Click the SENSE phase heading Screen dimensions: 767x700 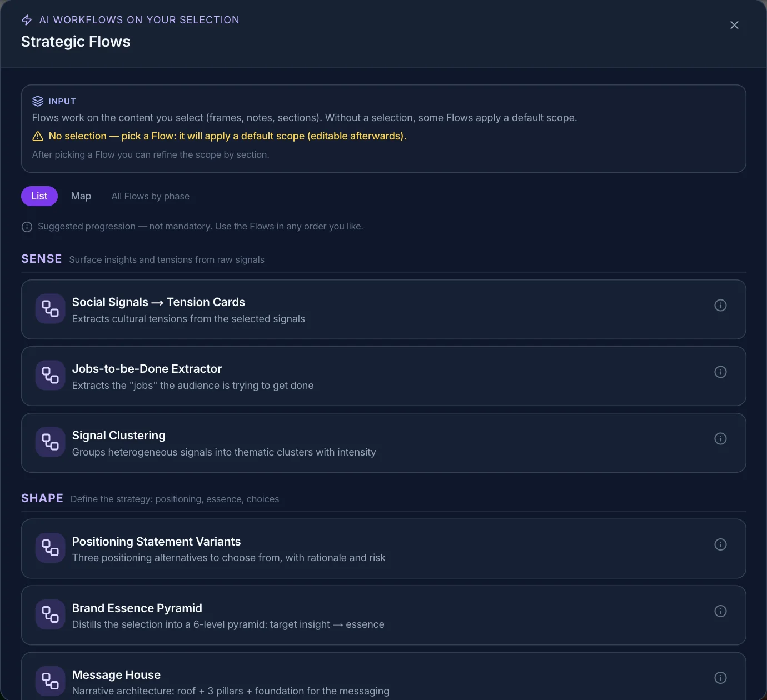click(42, 259)
